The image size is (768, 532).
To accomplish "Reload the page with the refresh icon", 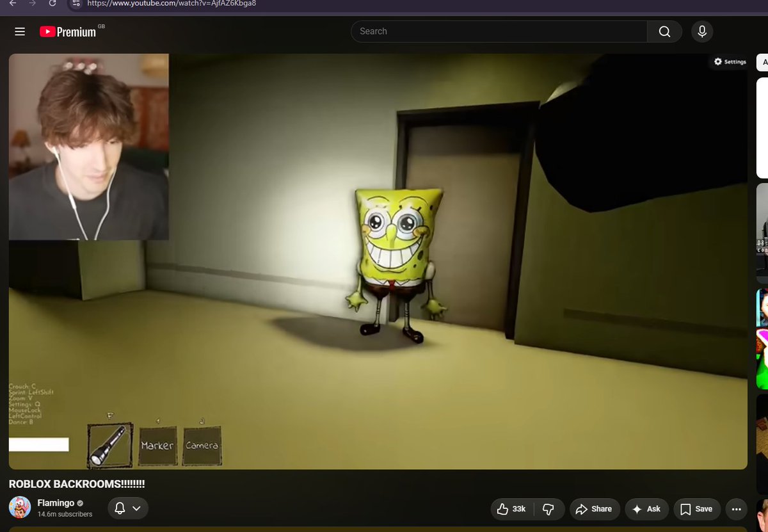I will click(52, 3).
